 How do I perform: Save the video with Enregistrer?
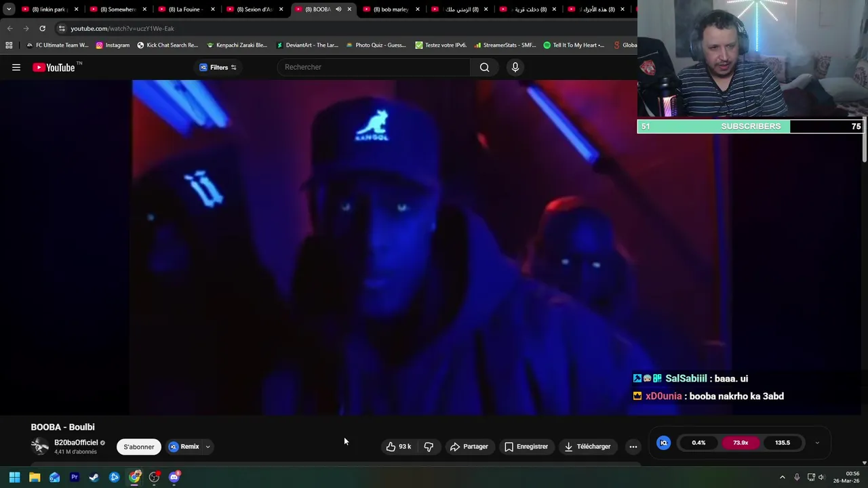(x=526, y=447)
